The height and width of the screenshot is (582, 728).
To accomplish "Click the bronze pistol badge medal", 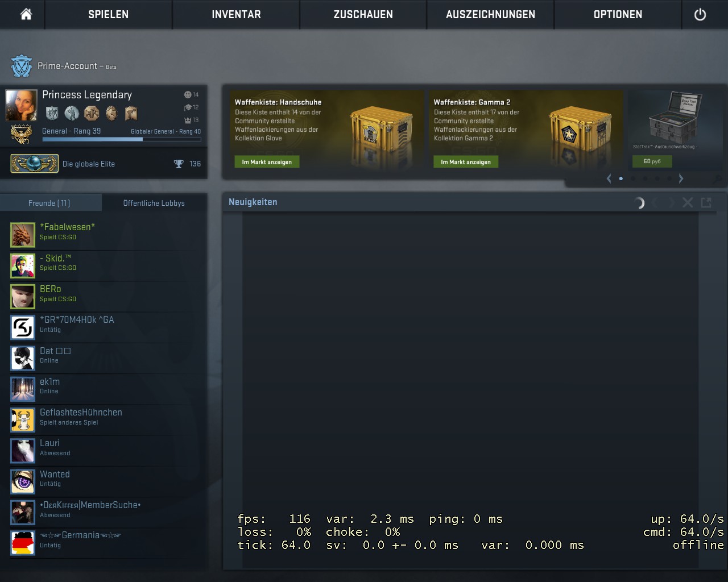I will pos(131,113).
